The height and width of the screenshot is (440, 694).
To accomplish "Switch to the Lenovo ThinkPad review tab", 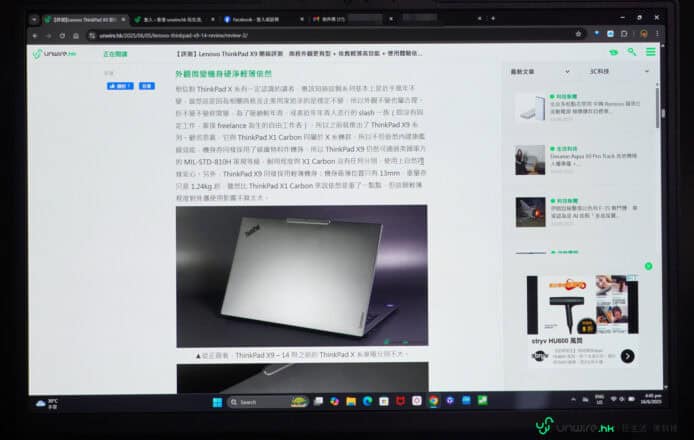I will 85,19.
